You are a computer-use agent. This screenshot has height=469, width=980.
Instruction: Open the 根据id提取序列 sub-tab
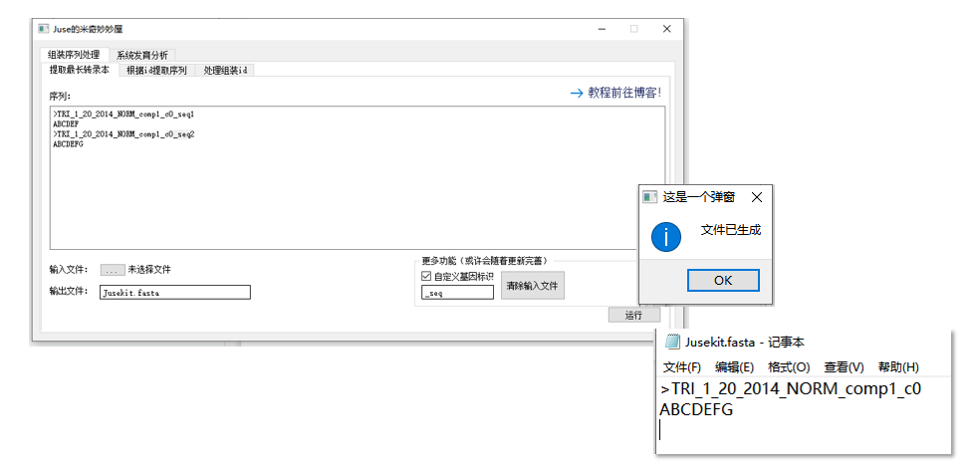pyautogui.click(x=156, y=71)
